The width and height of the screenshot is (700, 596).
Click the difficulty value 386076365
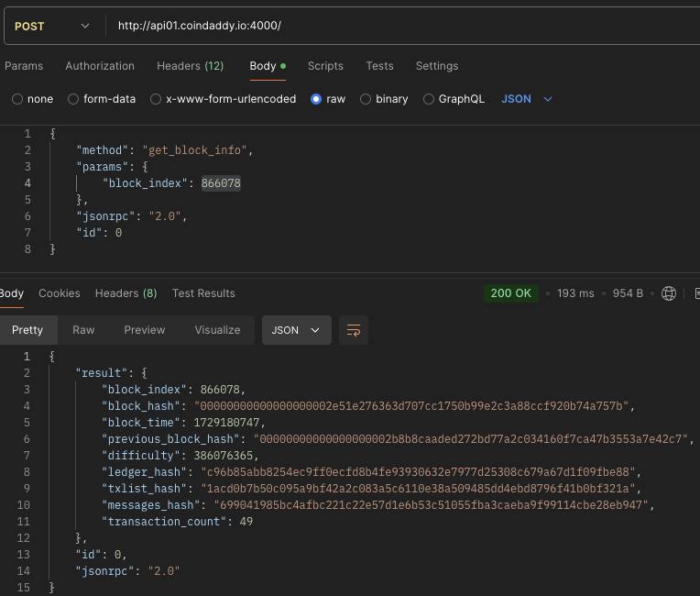[224, 456]
